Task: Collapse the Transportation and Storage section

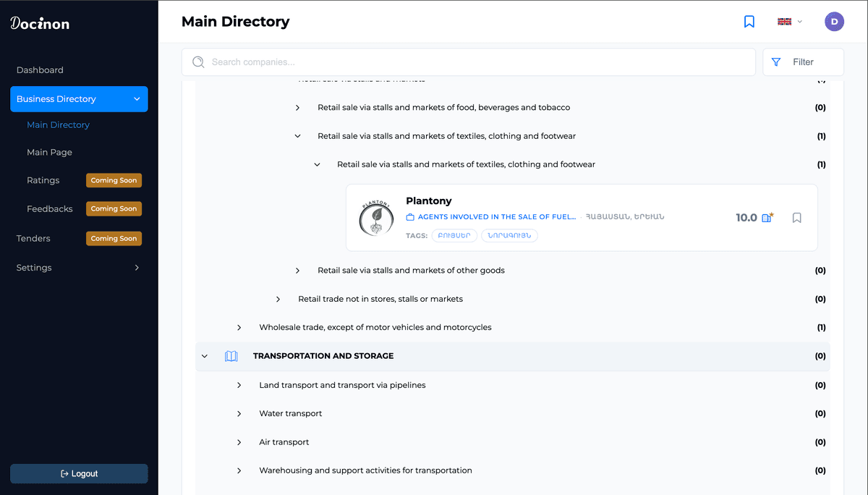Action: click(205, 356)
